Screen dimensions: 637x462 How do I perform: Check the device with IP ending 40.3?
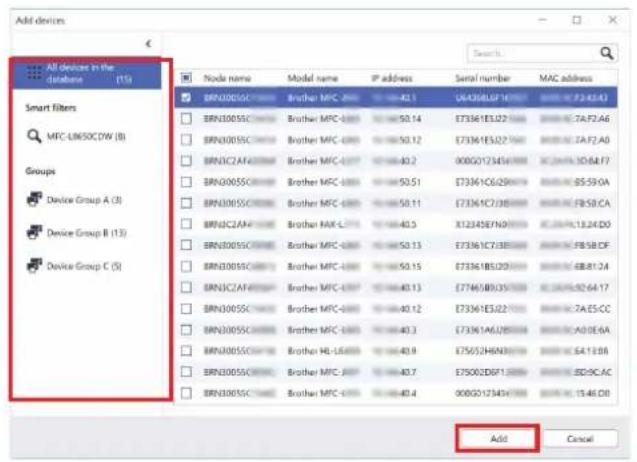[186, 330]
